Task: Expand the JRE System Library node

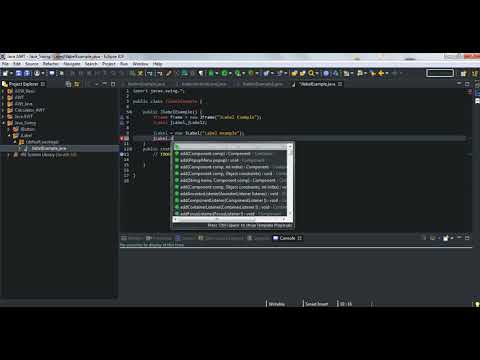Action: [9, 155]
